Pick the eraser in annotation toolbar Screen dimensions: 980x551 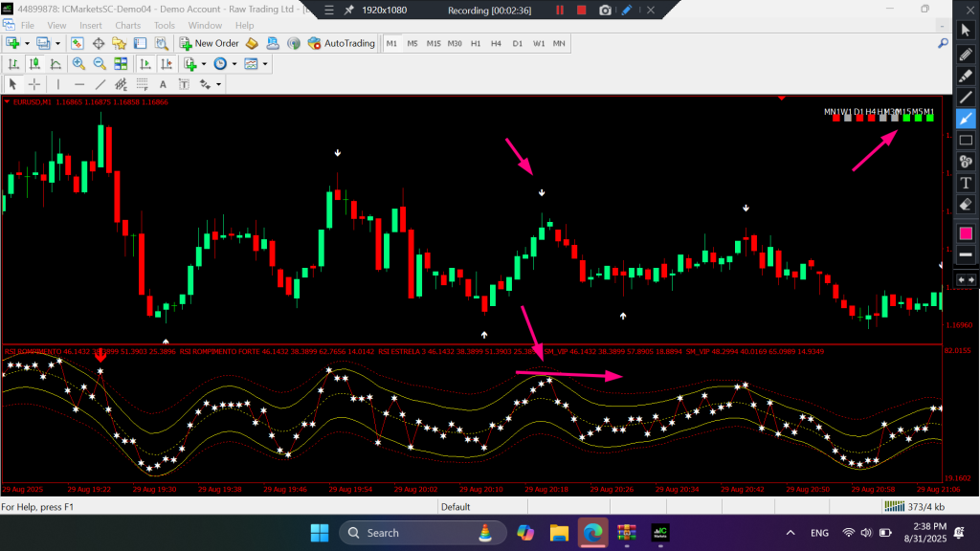[966, 205]
